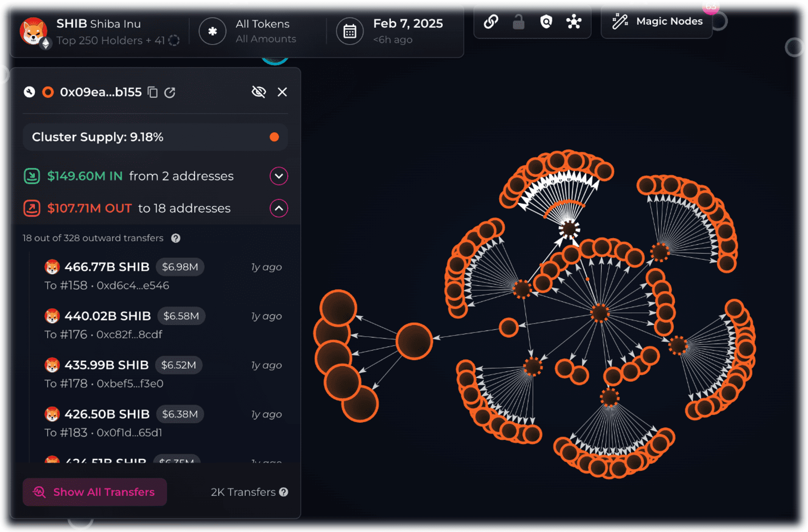
Task: Click the $6.58M value badge
Action: pyautogui.click(x=181, y=316)
